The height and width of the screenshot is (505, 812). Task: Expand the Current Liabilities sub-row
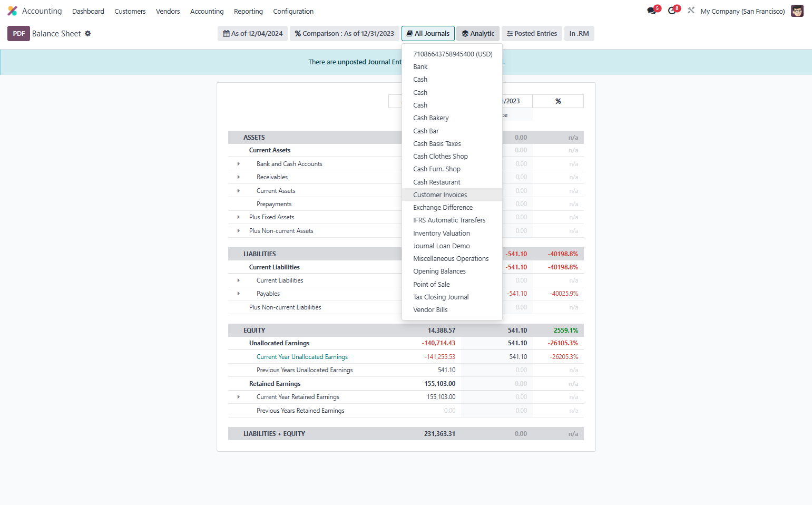(x=239, y=280)
